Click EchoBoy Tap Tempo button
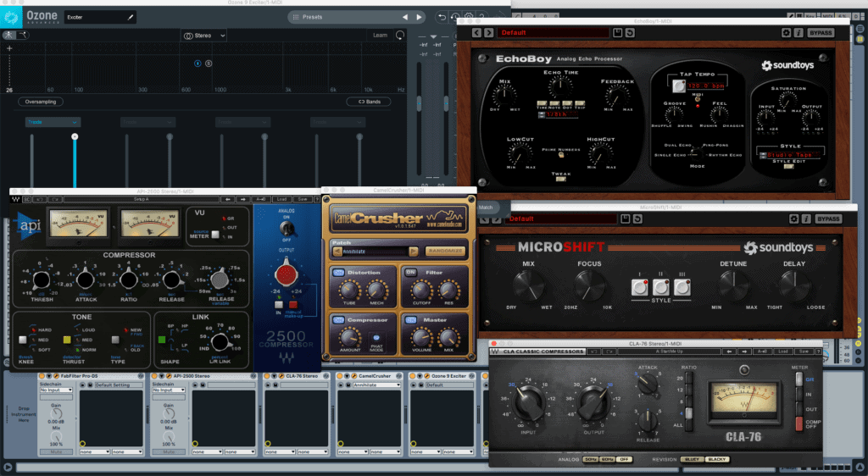This screenshot has width=868, height=476. (x=679, y=86)
